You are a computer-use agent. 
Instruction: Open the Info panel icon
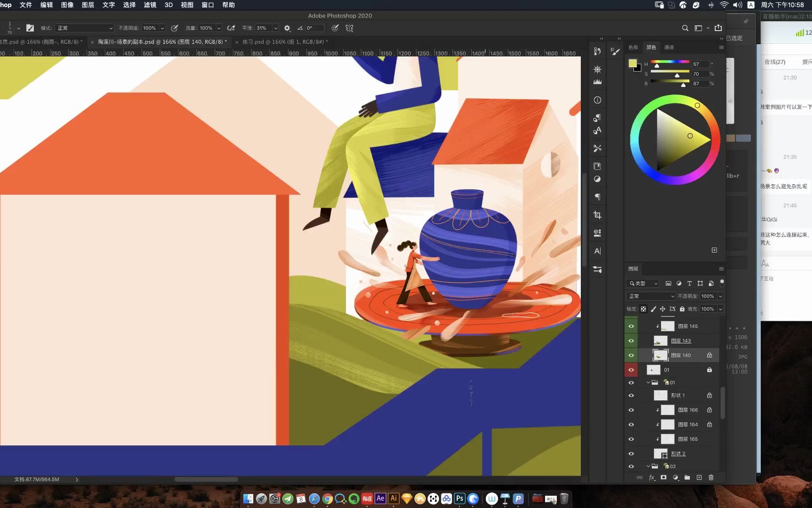(x=597, y=100)
